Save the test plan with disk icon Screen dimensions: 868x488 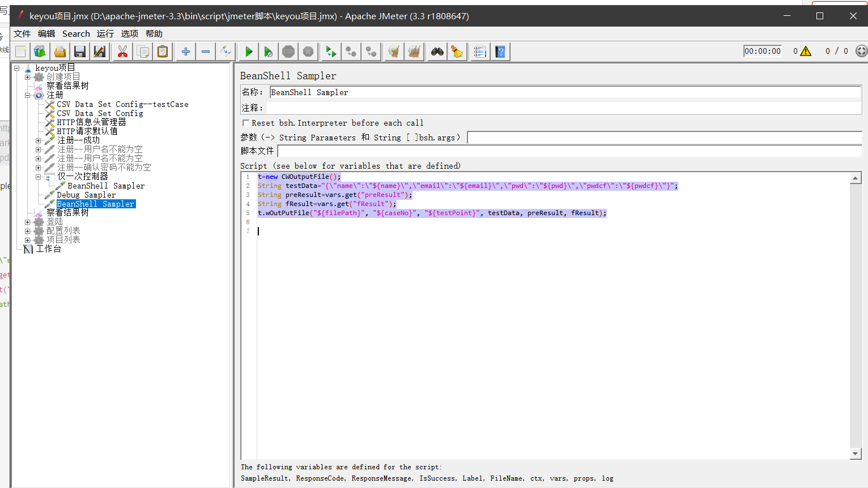(x=79, y=52)
